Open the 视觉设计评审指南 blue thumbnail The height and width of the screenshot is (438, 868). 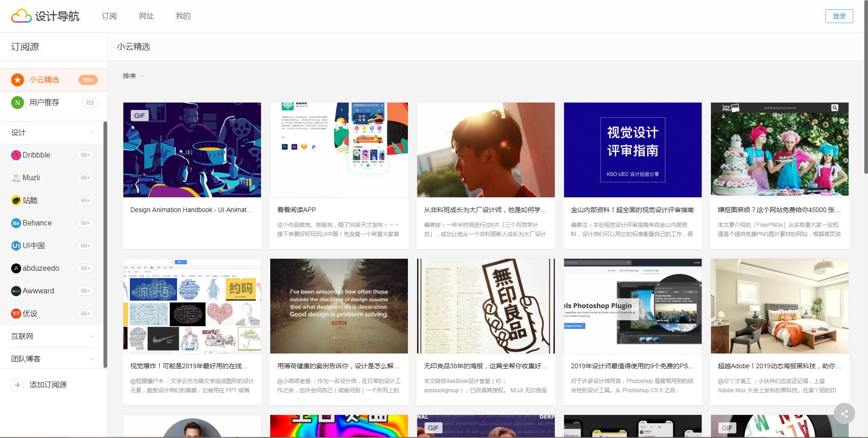pyautogui.click(x=633, y=150)
